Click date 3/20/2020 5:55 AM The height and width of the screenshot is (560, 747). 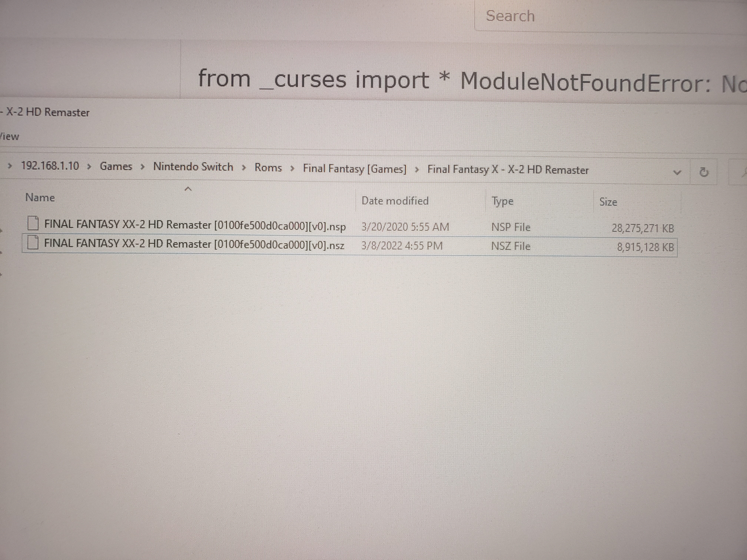pos(405,226)
